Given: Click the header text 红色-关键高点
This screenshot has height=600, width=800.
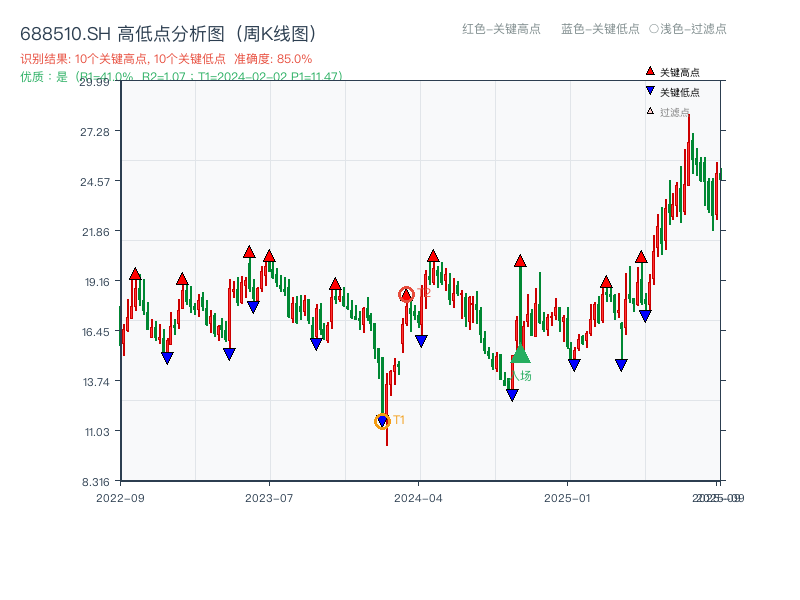Looking at the screenshot, I should [501, 29].
